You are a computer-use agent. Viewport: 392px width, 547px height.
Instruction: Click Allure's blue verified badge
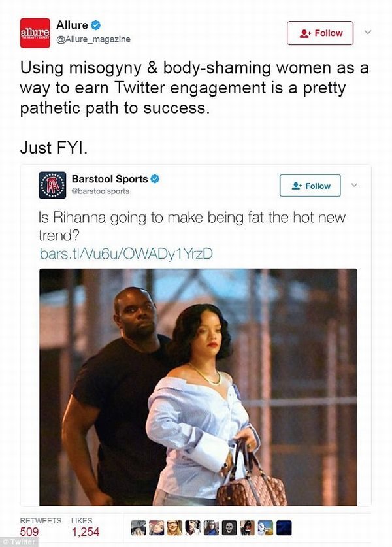[95, 25]
